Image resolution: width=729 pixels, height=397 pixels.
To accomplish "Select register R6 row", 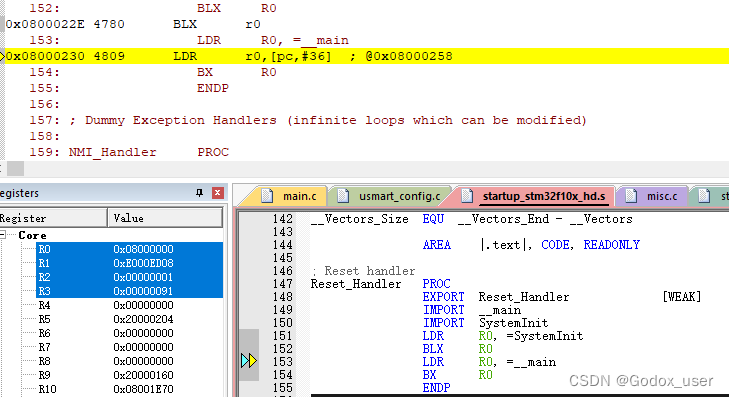I will tap(130, 333).
